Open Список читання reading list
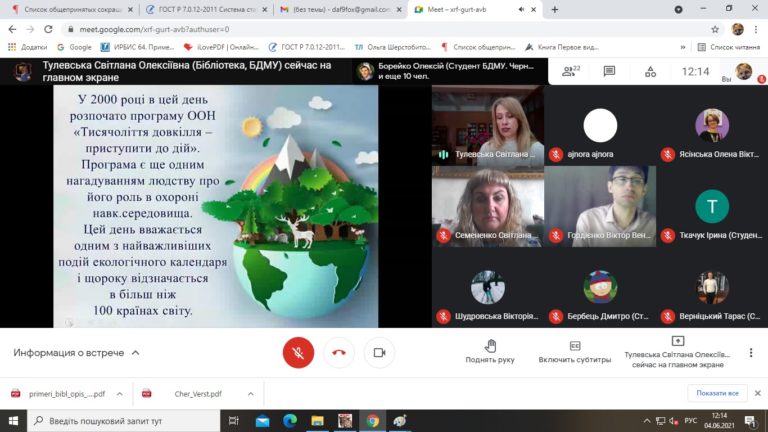 point(729,47)
